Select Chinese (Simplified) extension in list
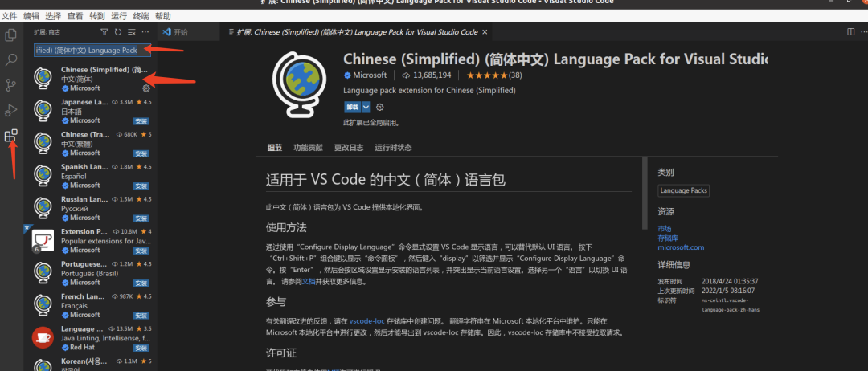This screenshot has width=868, height=371. point(92,79)
